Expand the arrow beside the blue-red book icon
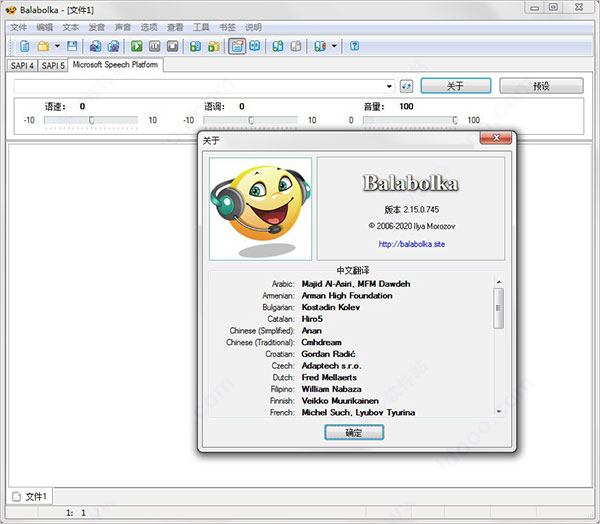 tap(334, 46)
